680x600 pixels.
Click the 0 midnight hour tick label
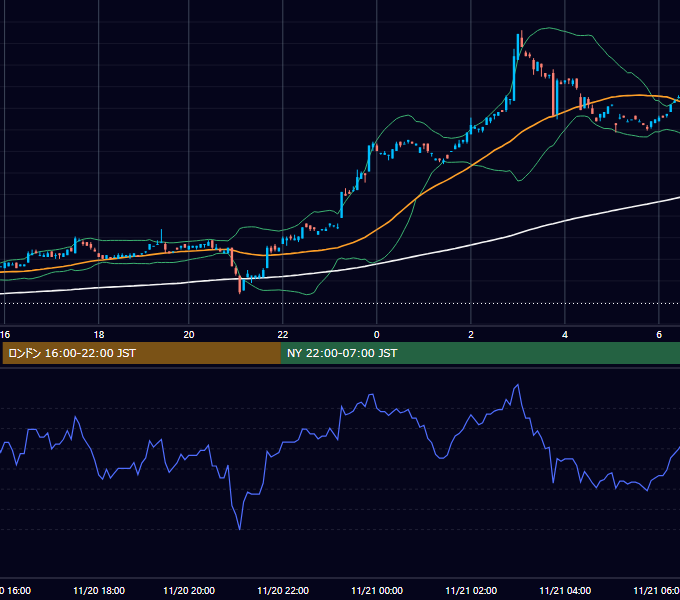pyautogui.click(x=376, y=335)
